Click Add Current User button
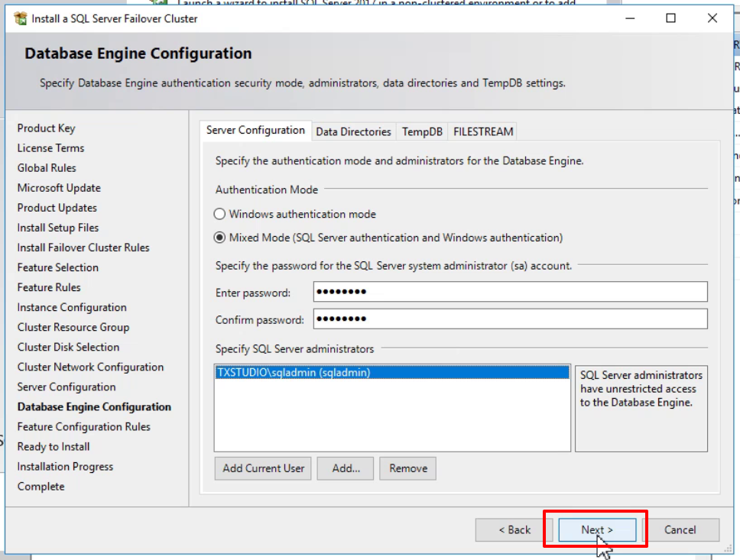 [x=263, y=468]
